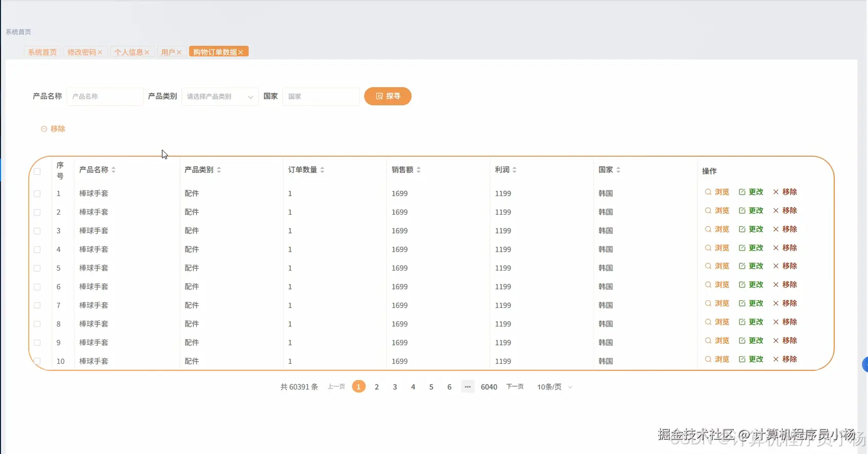Click 更改 for row 9
The height and width of the screenshot is (454, 868).
tap(751, 340)
